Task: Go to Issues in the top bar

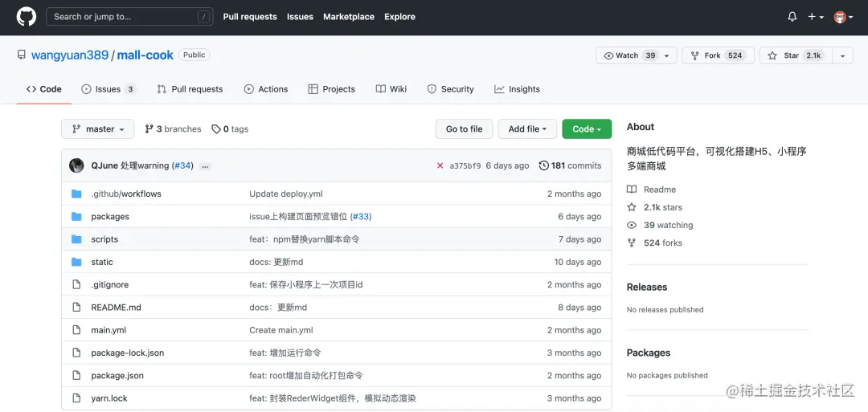Action: tap(300, 17)
